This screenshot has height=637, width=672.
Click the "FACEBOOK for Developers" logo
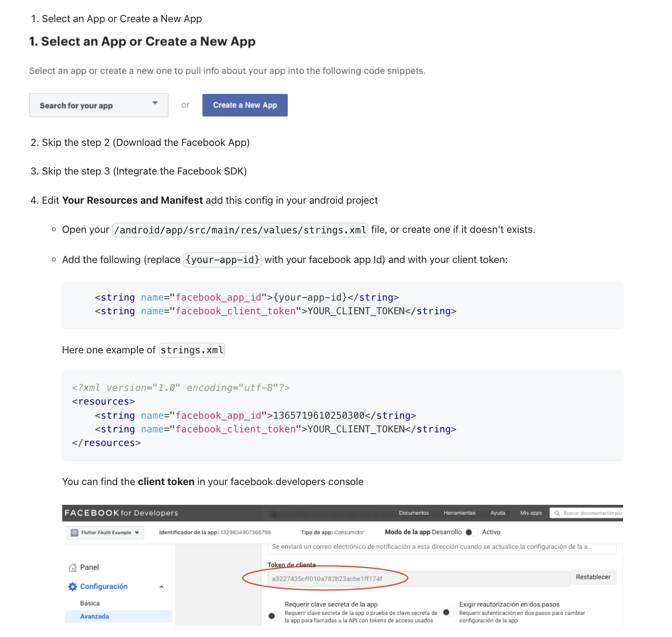click(x=121, y=513)
